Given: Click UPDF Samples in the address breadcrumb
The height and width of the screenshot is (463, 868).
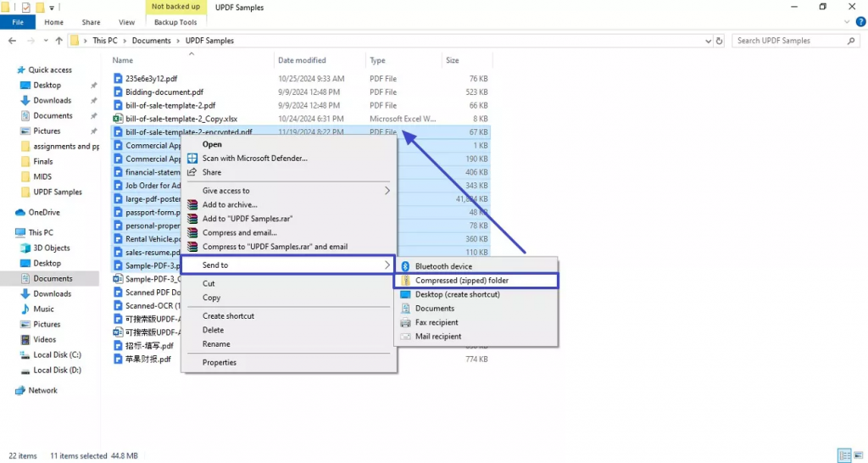Looking at the screenshot, I should (209, 41).
